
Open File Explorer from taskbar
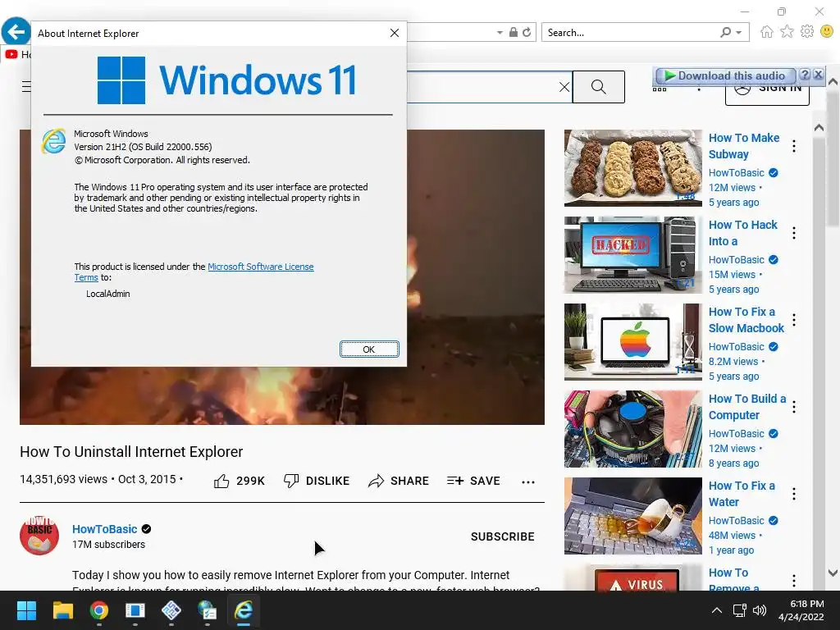pos(62,610)
